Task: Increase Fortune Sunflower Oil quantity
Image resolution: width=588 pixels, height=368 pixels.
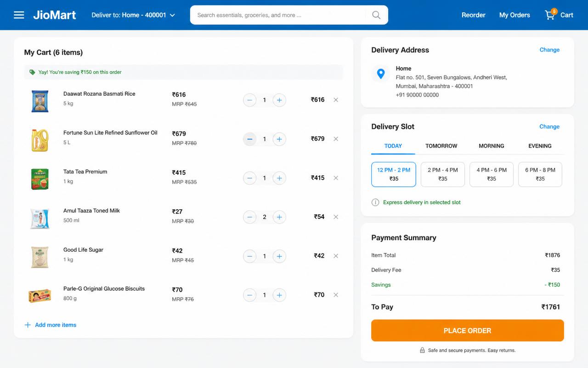Action: click(279, 139)
